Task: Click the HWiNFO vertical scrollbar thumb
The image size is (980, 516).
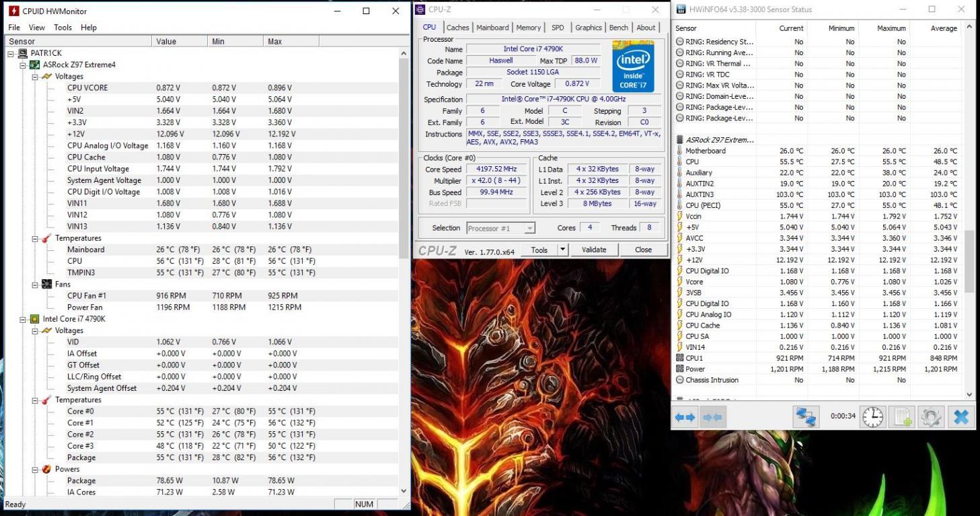Action: (969, 261)
